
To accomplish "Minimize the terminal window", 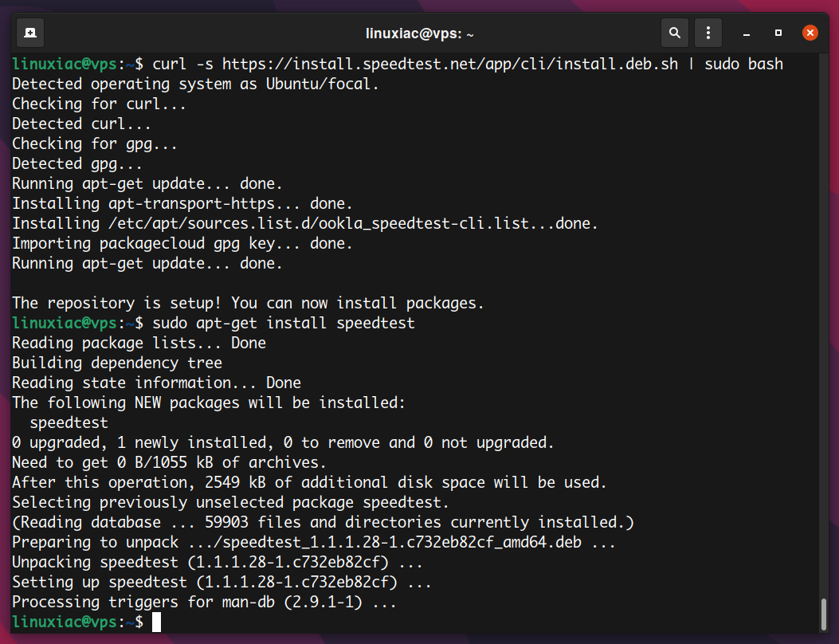I will coord(747,33).
